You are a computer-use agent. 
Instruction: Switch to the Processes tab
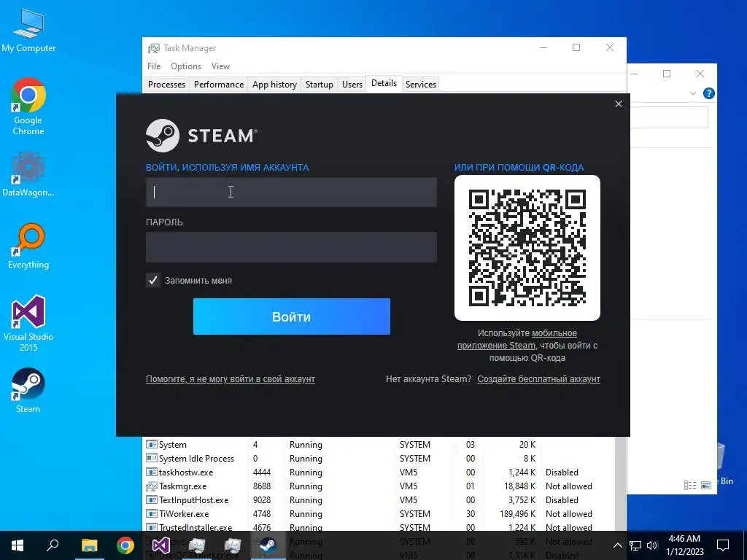point(167,85)
